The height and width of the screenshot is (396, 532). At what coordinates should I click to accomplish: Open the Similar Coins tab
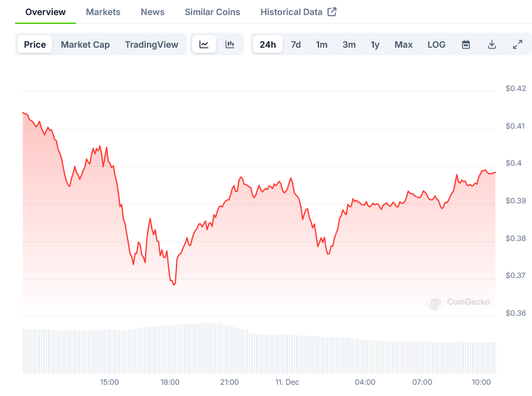[212, 12]
